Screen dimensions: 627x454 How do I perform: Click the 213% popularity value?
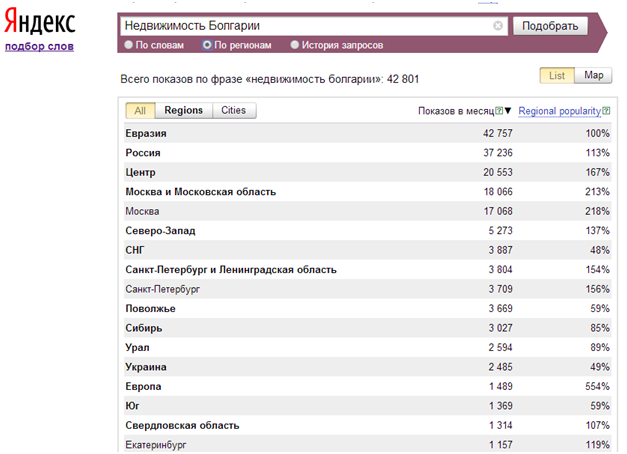click(x=597, y=192)
